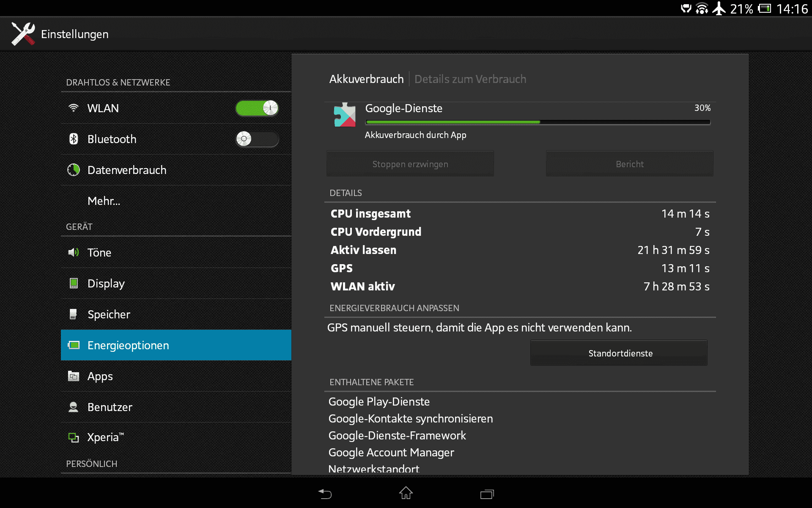Click Google Play-Dienste package entry
This screenshot has width=812, height=508.
click(379, 402)
